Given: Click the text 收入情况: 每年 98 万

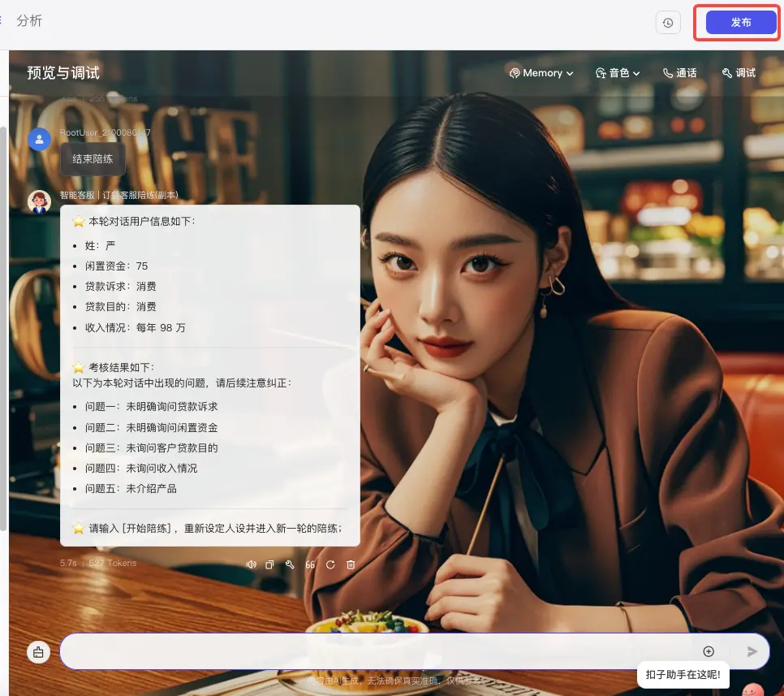Looking at the screenshot, I should tap(135, 328).
